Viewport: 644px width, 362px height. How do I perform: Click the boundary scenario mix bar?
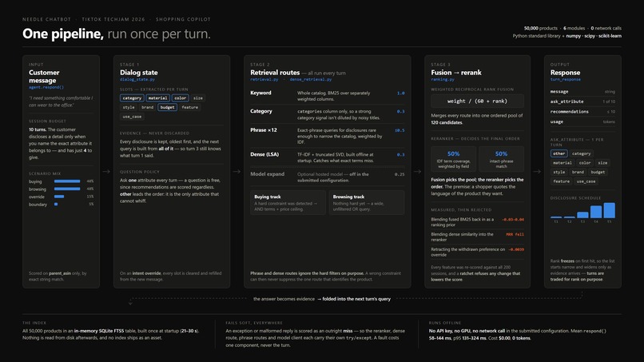(x=56, y=205)
